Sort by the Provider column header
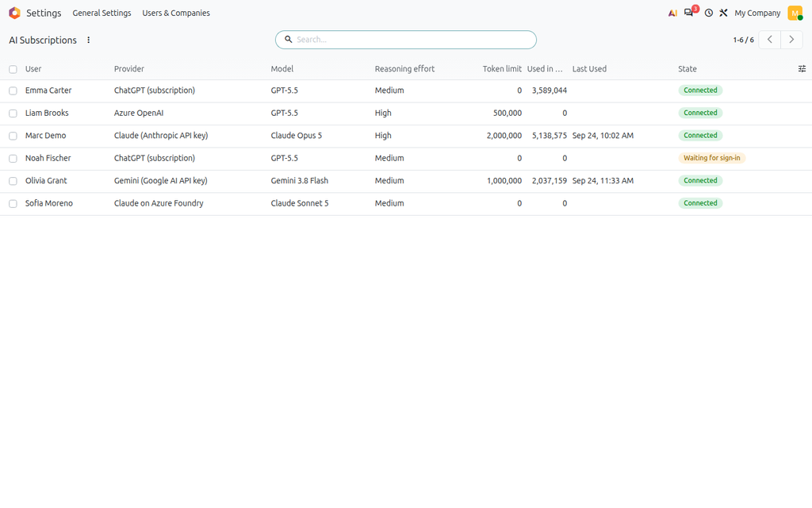Image resolution: width=812 pixels, height=508 pixels. [x=129, y=69]
